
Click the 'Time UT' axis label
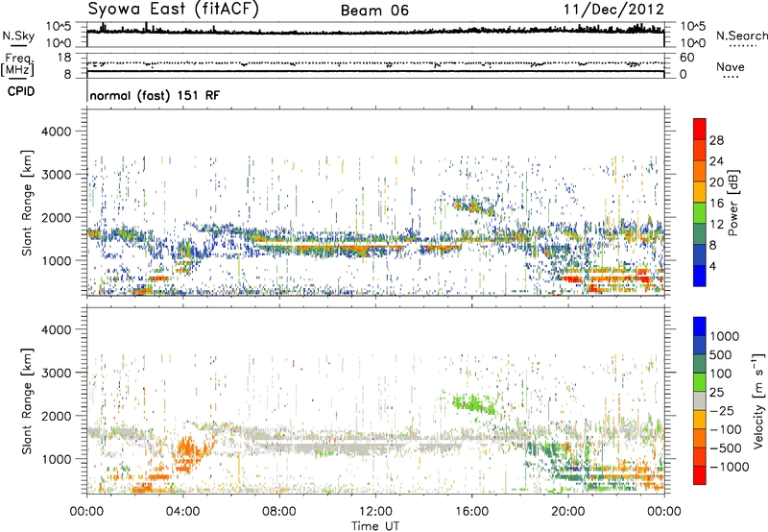click(375, 526)
